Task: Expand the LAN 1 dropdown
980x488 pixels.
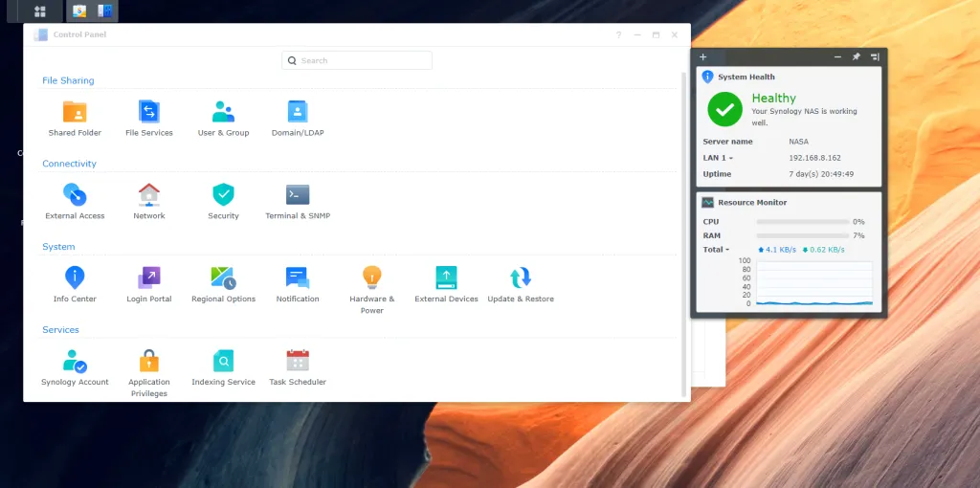Action: coord(718,158)
